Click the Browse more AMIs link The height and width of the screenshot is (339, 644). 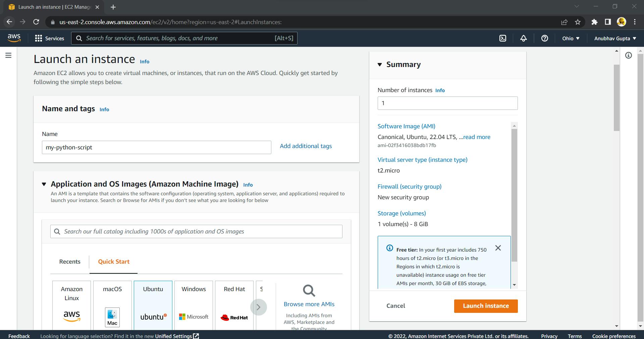[x=309, y=304]
